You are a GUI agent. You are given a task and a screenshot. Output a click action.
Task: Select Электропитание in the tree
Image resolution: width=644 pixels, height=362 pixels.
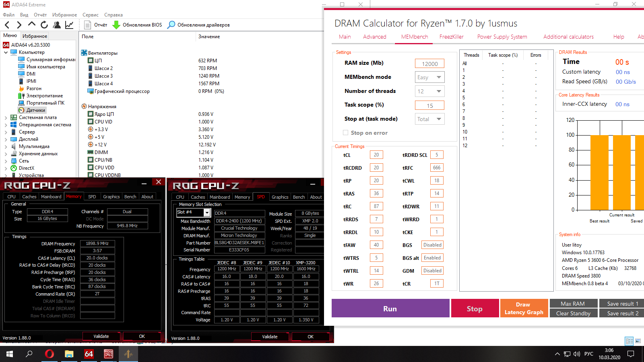(x=41, y=96)
